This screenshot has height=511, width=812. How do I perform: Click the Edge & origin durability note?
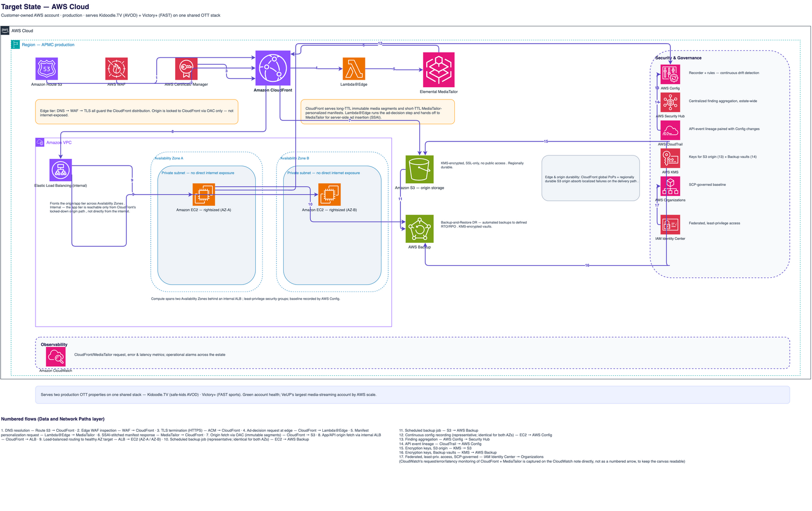coord(591,178)
